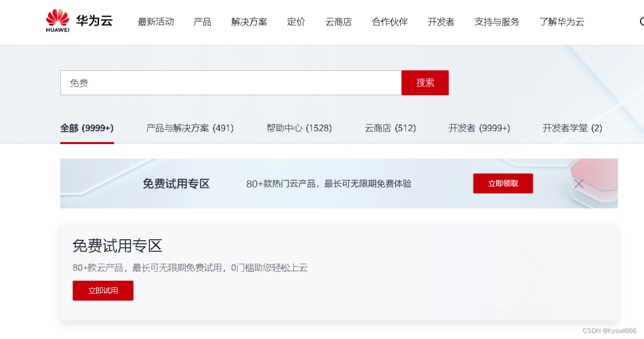Open the 云商店 navigation item
Image resolution: width=644 pixels, height=339 pixels.
point(339,22)
